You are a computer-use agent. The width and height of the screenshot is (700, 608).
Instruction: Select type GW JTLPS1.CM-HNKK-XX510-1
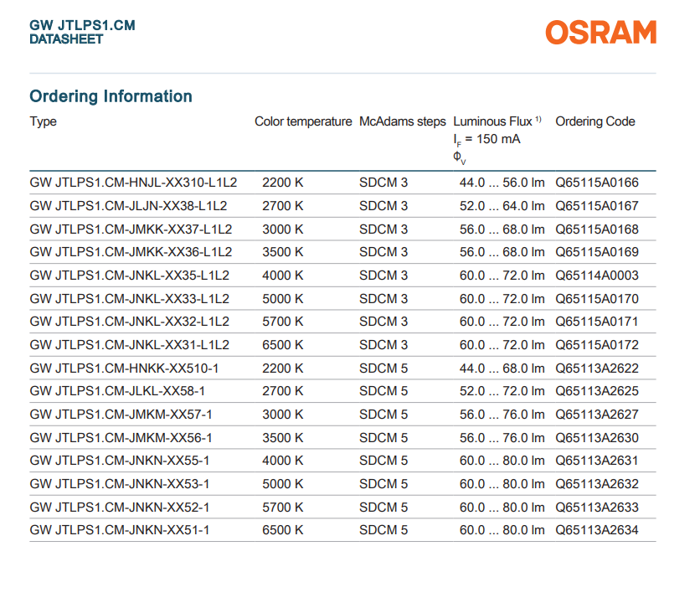(x=124, y=368)
